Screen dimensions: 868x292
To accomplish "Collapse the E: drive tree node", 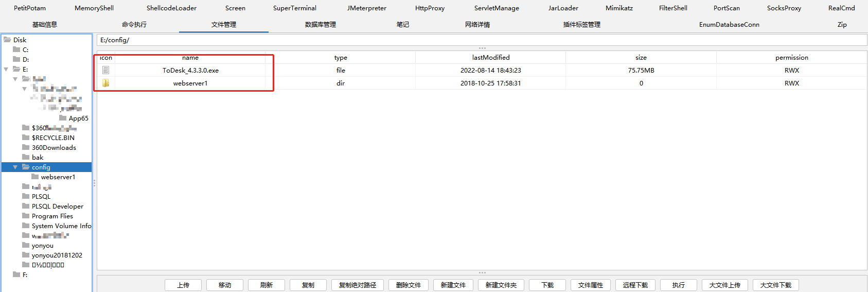I will pos(6,69).
